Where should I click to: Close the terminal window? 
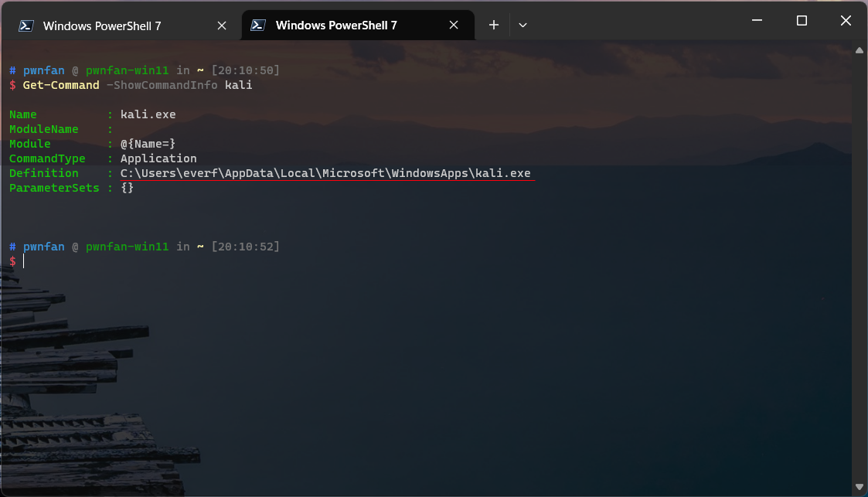(x=844, y=21)
